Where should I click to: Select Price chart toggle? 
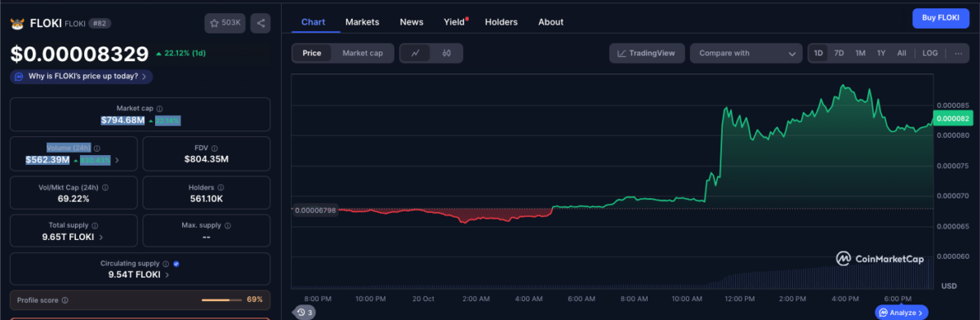312,53
